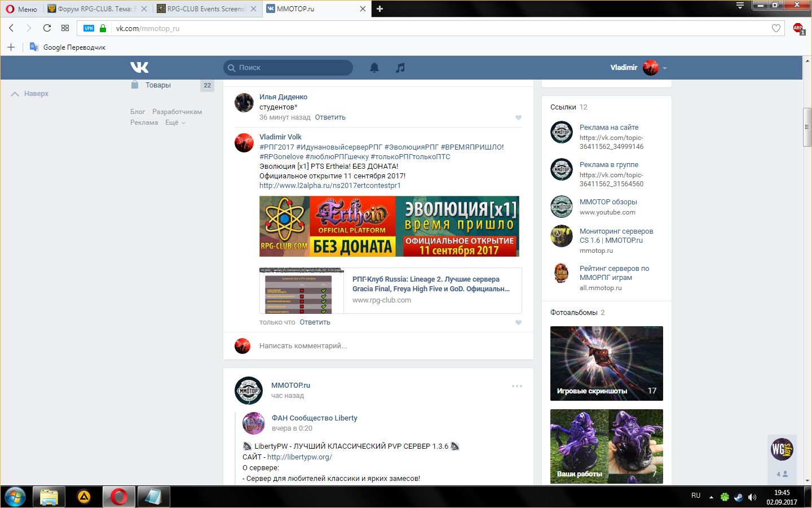The image size is (812, 508).
Task: Show hidden tray icons arrow
Action: click(x=711, y=497)
